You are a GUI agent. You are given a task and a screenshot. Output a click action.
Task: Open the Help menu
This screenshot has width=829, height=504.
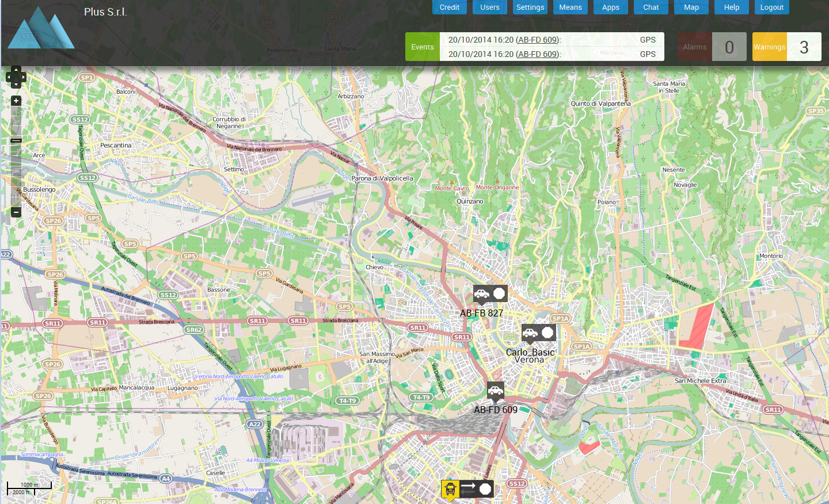pyautogui.click(x=732, y=7)
